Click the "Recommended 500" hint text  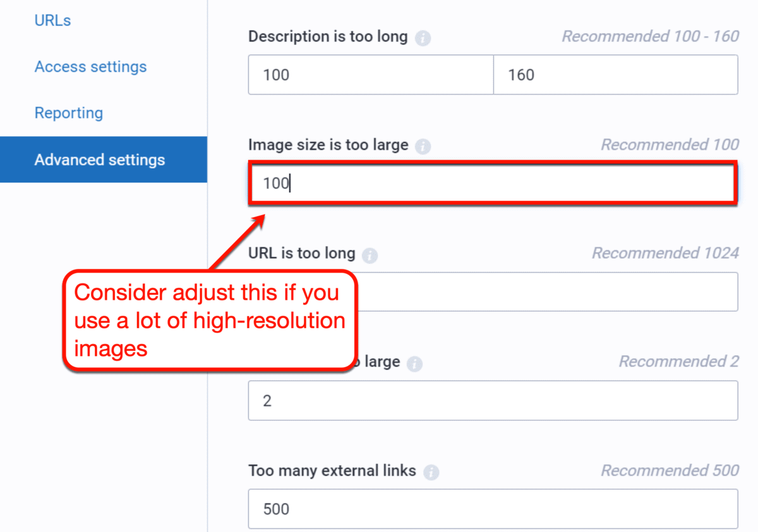[x=670, y=471]
